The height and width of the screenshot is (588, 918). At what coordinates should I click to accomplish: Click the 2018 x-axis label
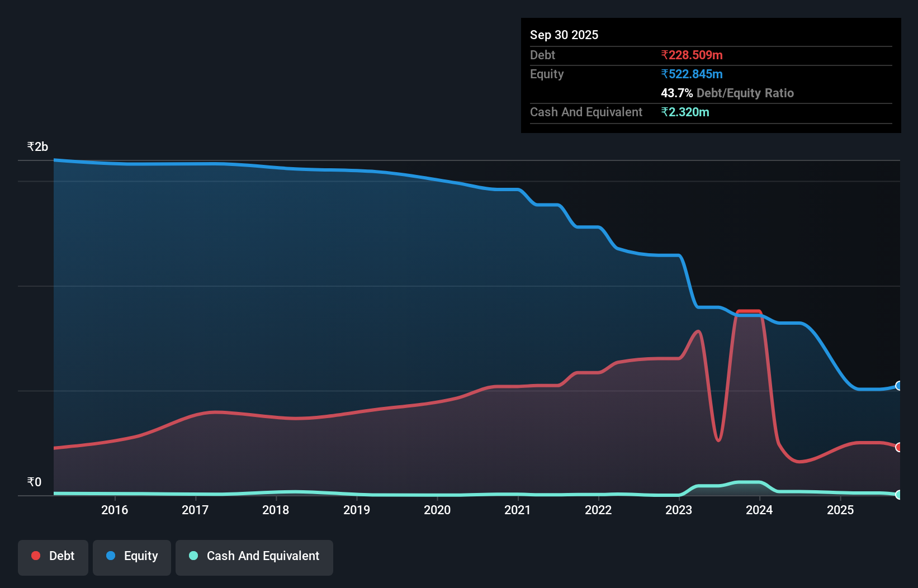click(276, 510)
